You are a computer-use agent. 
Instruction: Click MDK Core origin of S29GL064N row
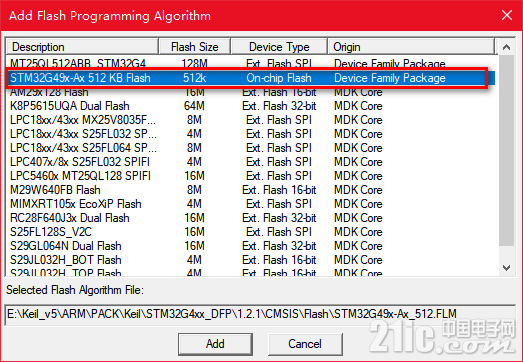pyautogui.click(x=358, y=246)
